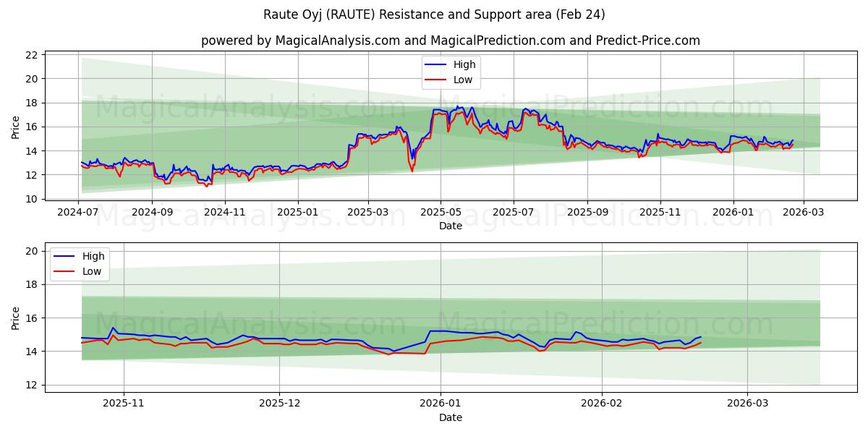Click the Date axis label under top chart
The height and width of the screenshot is (434, 868).
click(x=450, y=226)
